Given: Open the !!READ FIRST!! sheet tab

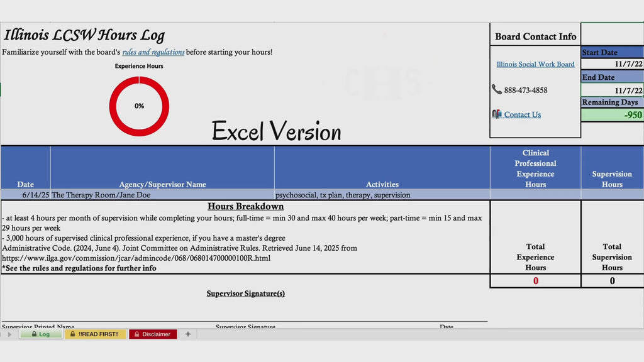Looking at the screenshot, I should [x=95, y=334].
